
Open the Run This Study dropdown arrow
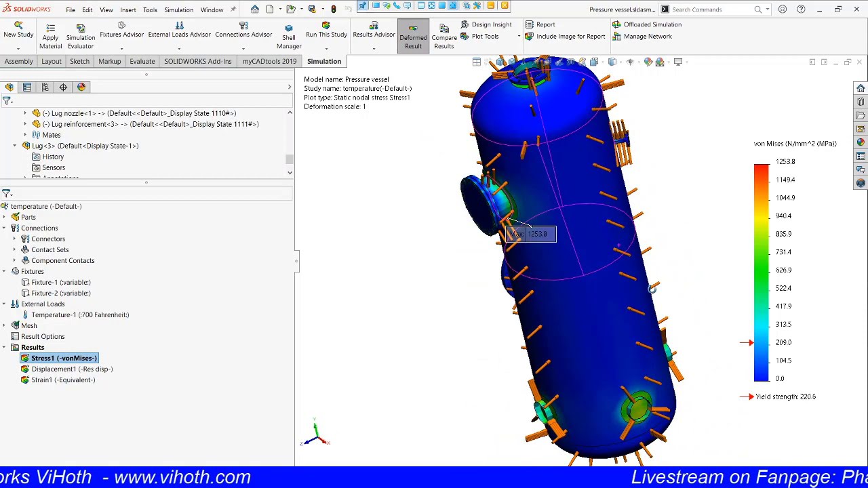[326, 49]
